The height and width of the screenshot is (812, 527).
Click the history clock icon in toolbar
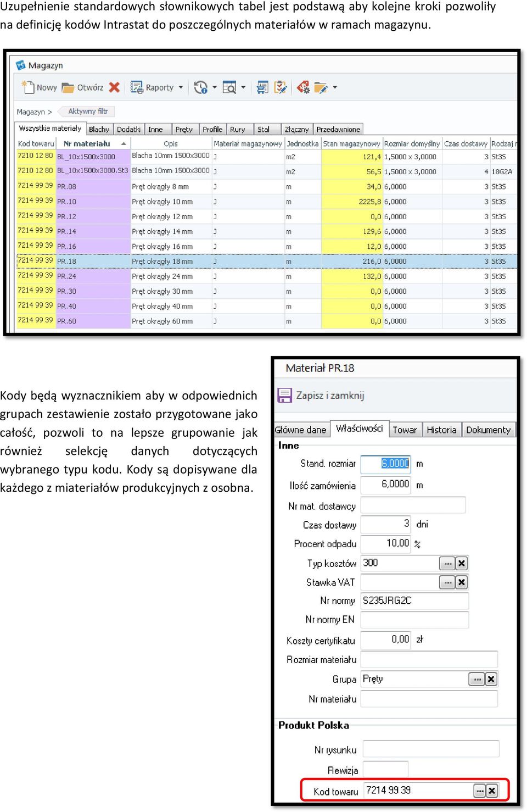[201, 87]
